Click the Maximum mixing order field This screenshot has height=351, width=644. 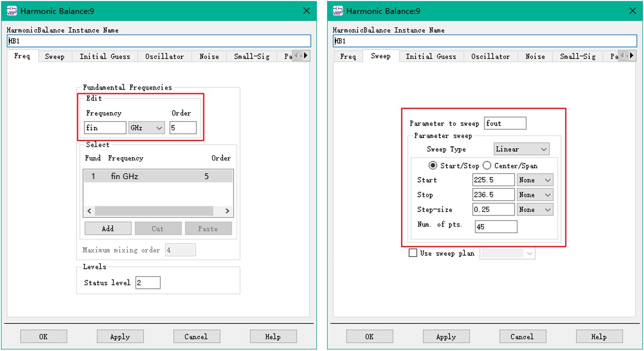tap(180, 250)
